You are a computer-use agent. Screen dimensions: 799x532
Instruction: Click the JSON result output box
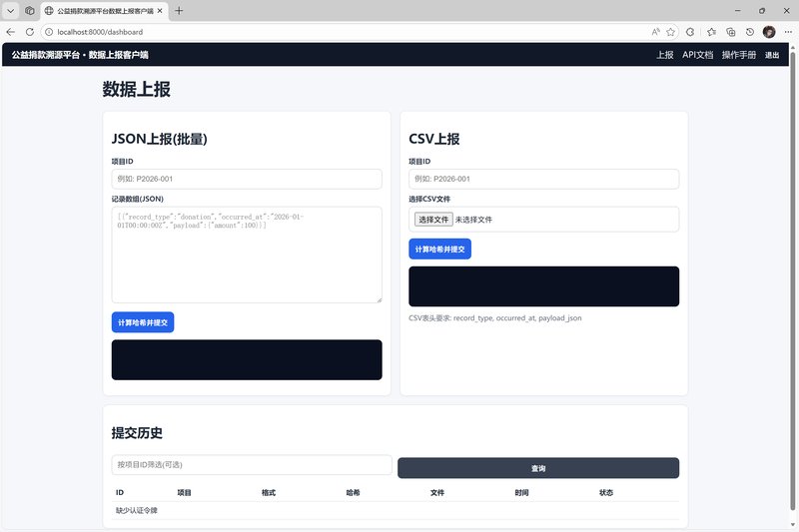247,359
